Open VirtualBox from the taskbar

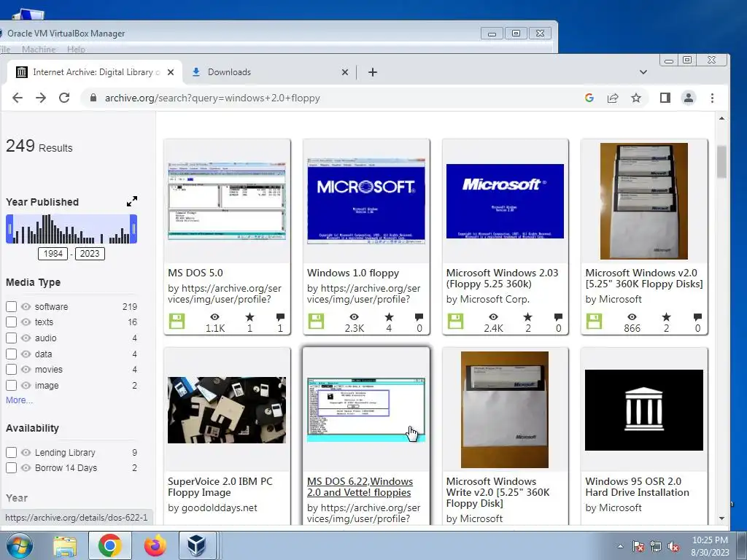coord(196,545)
